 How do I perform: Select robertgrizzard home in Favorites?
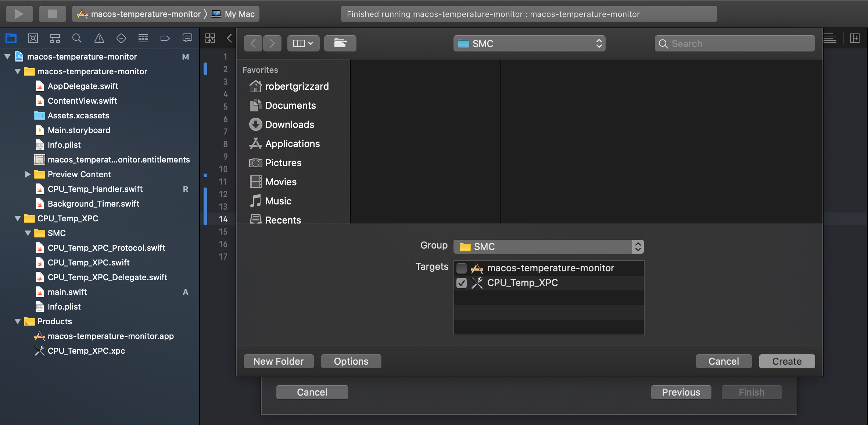point(289,86)
